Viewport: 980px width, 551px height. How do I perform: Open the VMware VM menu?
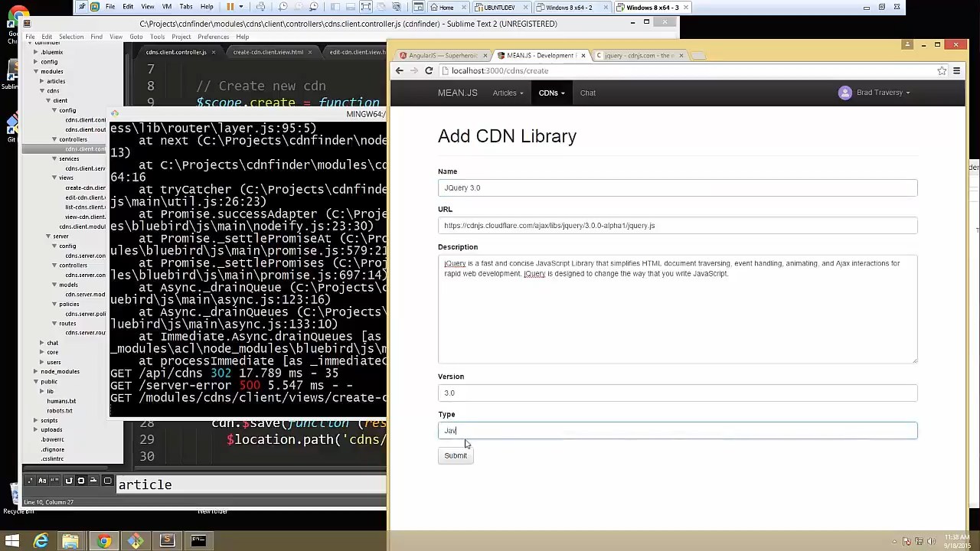[167, 7]
